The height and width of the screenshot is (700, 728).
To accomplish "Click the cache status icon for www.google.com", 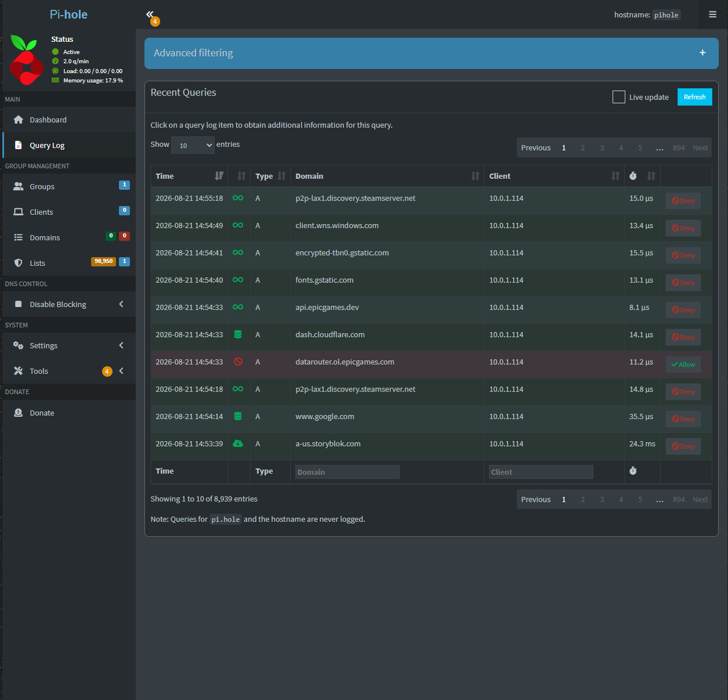I will 238,416.
